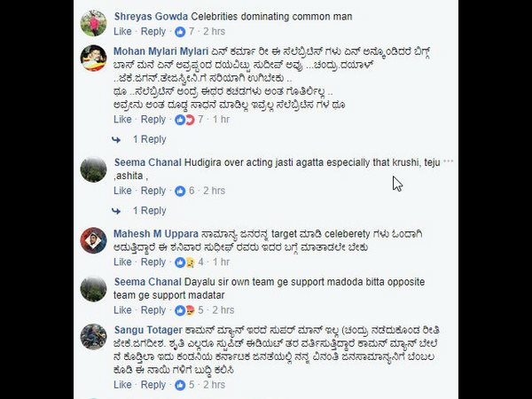Click reply arrow icon under Mohan Mylari's comment
532x399 pixels.
click(x=116, y=139)
